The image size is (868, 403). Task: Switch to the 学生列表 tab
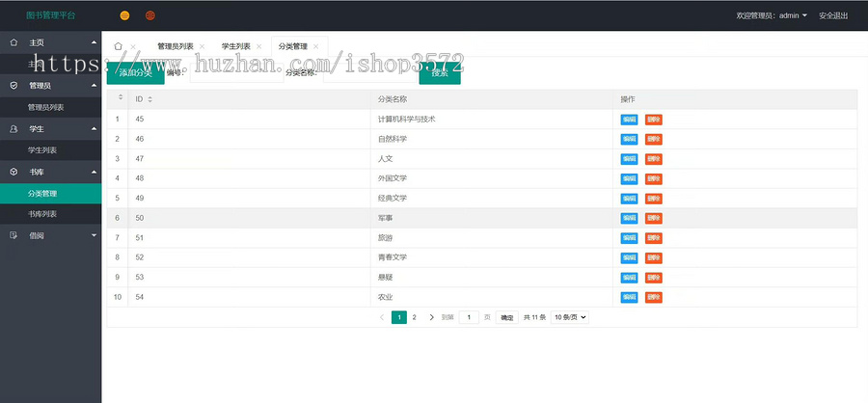236,46
